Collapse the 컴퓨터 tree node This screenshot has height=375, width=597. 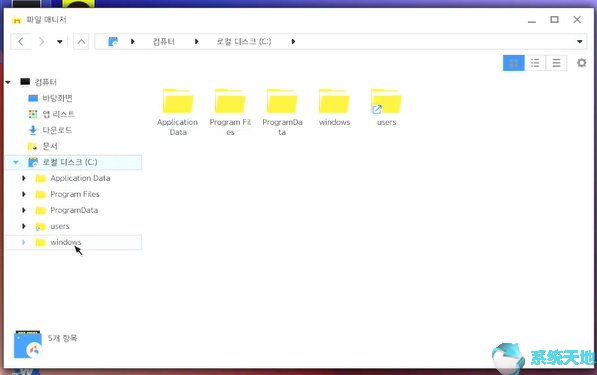click(x=8, y=82)
